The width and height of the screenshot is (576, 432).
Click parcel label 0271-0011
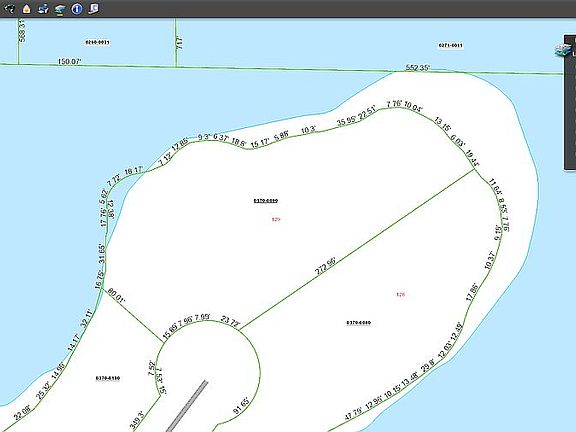coord(451,45)
